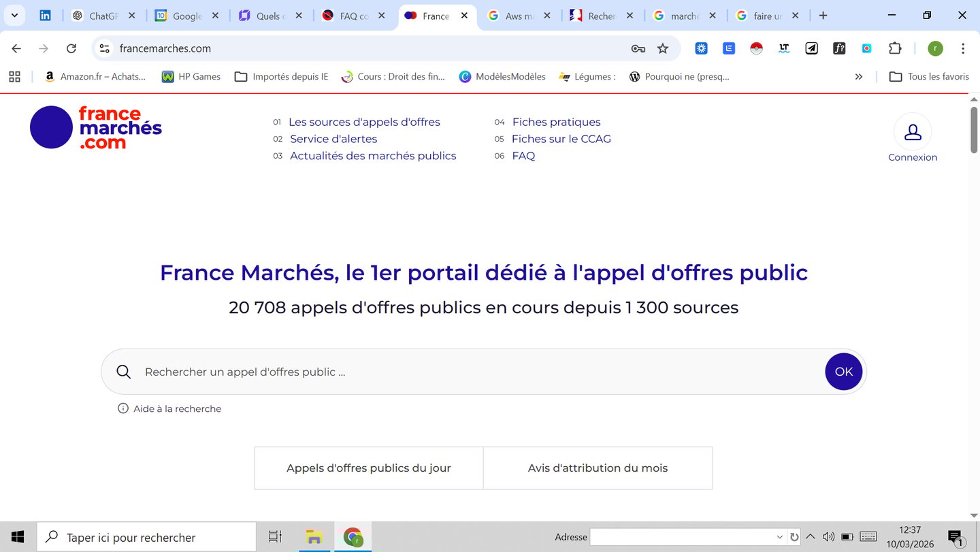Open the HP Games bookmark
This screenshot has height=552, width=980.
coord(191,76)
